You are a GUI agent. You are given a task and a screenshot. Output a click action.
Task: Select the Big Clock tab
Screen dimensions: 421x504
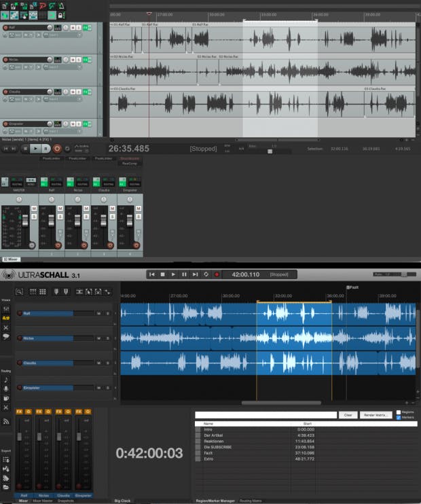point(122,501)
